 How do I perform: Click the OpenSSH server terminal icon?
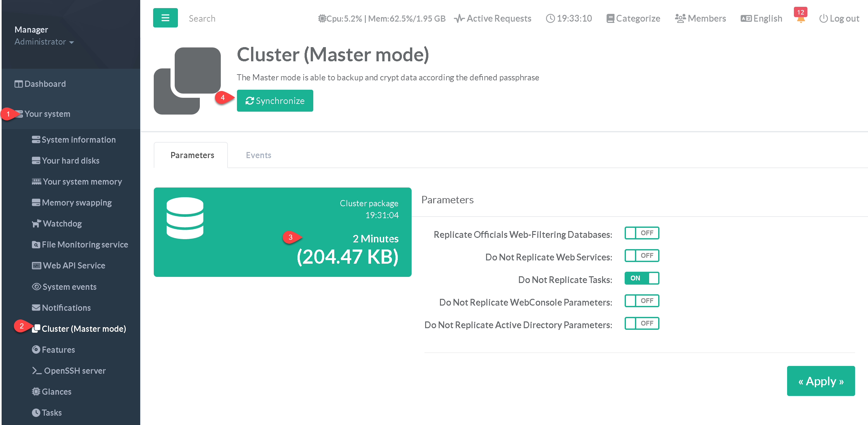[36, 371]
